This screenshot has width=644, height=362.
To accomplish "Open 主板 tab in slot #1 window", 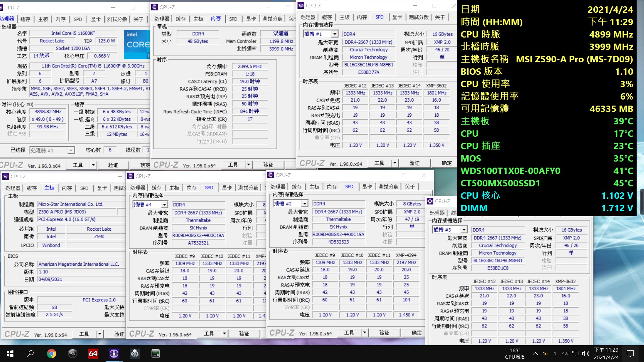I will (x=344, y=17).
